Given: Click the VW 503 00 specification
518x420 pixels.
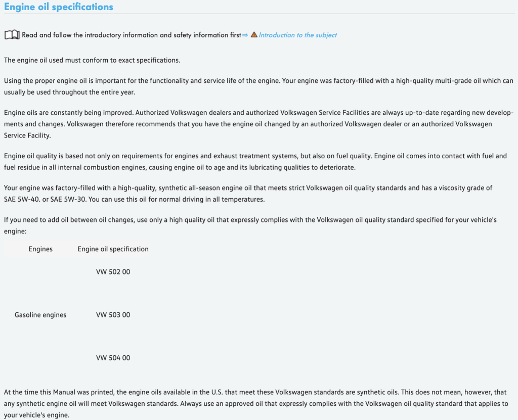Looking at the screenshot, I should pyautogui.click(x=113, y=315).
